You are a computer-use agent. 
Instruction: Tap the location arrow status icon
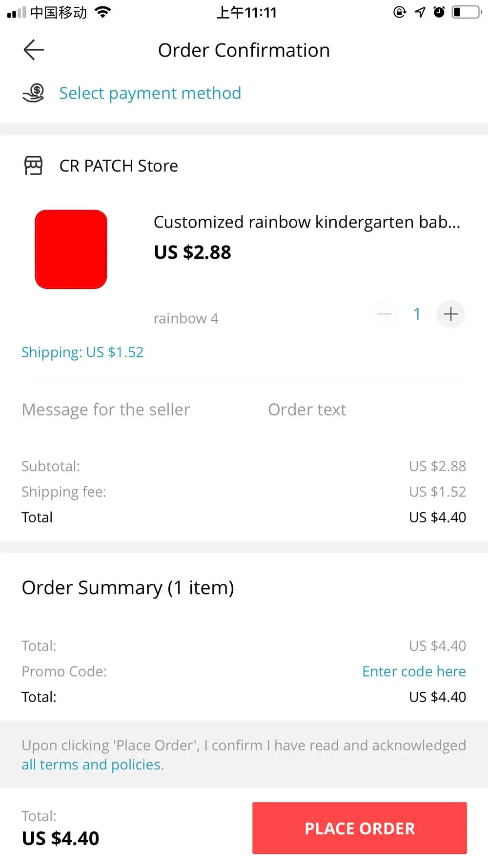(x=420, y=12)
